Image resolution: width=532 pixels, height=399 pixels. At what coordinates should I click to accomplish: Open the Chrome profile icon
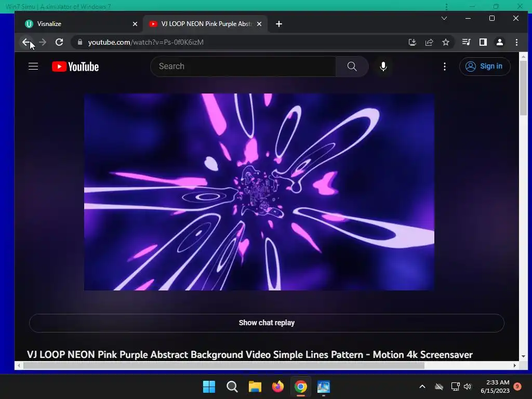click(x=499, y=42)
